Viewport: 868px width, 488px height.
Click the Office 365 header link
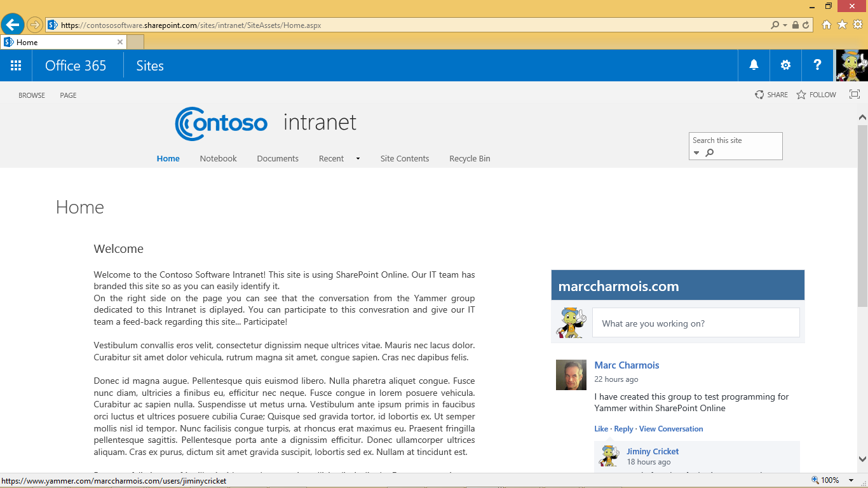[76, 65]
